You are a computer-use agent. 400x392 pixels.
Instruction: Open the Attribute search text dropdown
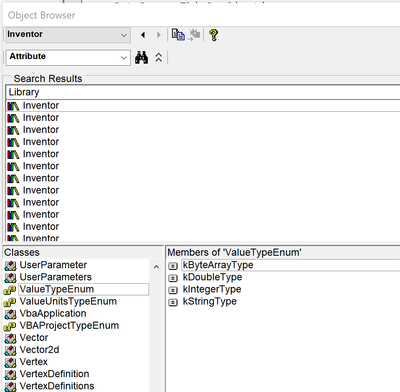coord(68,57)
